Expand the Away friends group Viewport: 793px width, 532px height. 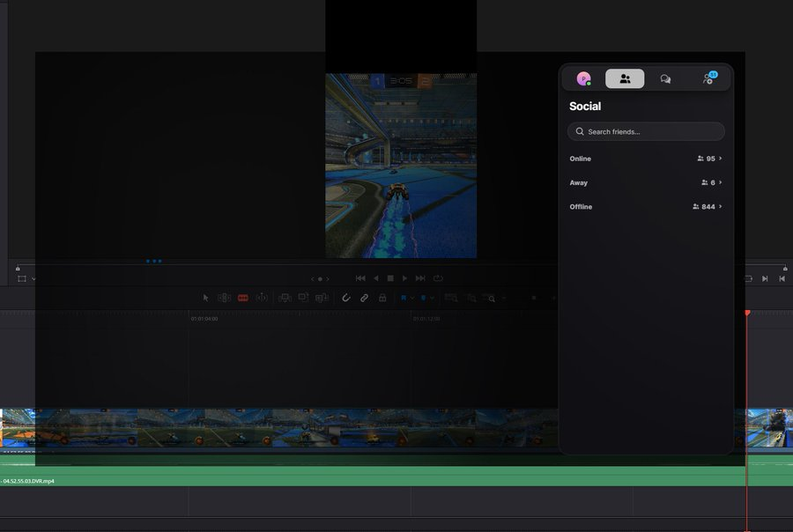pos(646,182)
